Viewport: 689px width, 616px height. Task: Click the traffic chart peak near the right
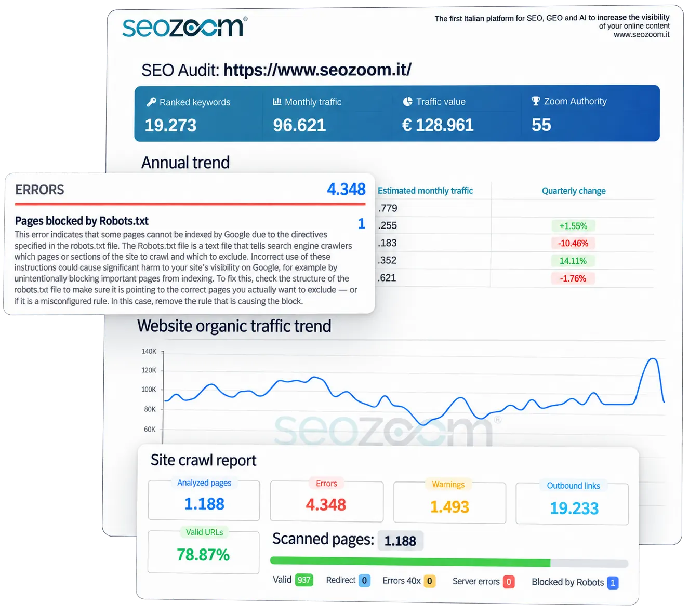pyautogui.click(x=653, y=359)
